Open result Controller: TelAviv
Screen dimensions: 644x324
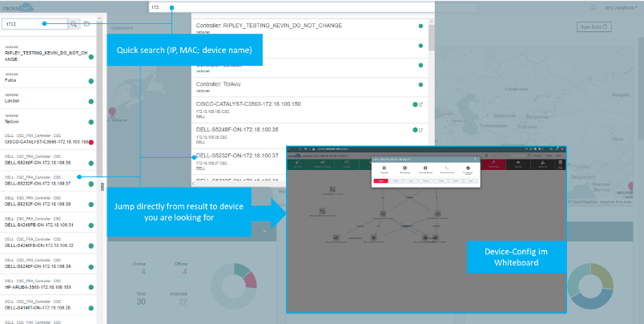click(310, 87)
